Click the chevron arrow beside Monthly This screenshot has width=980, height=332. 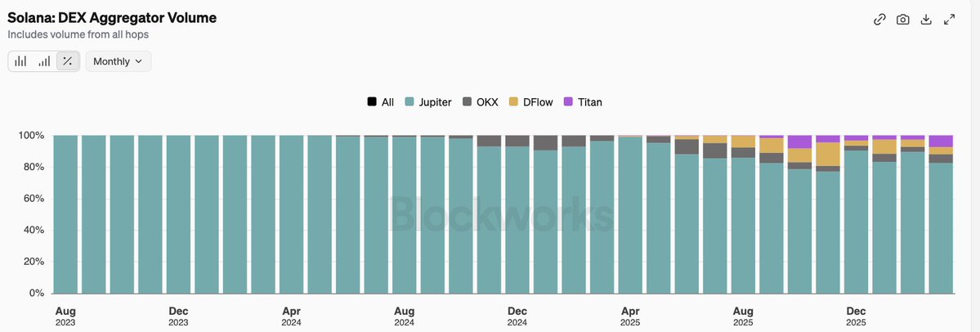(x=138, y=61)
